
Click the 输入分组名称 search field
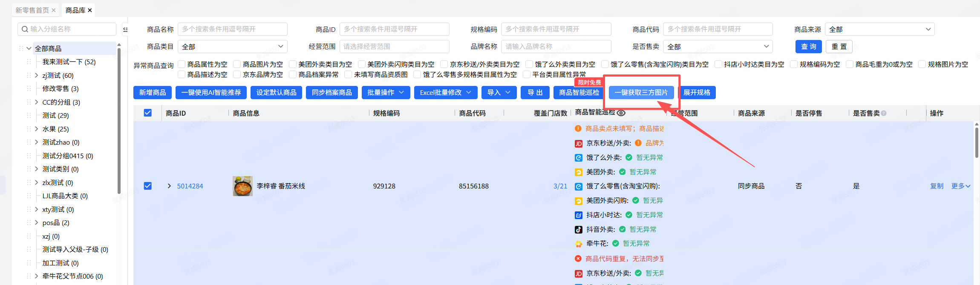click(67, 29)
